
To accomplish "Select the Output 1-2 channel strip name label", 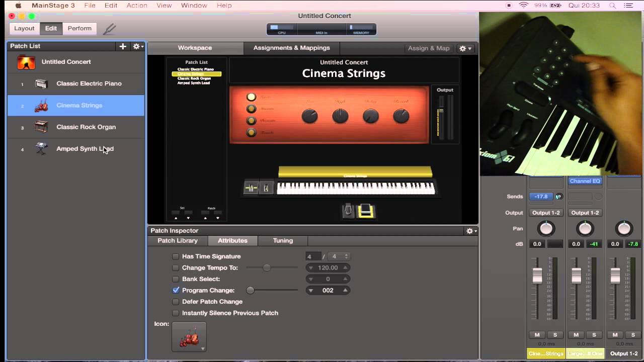I will [624, 353].
